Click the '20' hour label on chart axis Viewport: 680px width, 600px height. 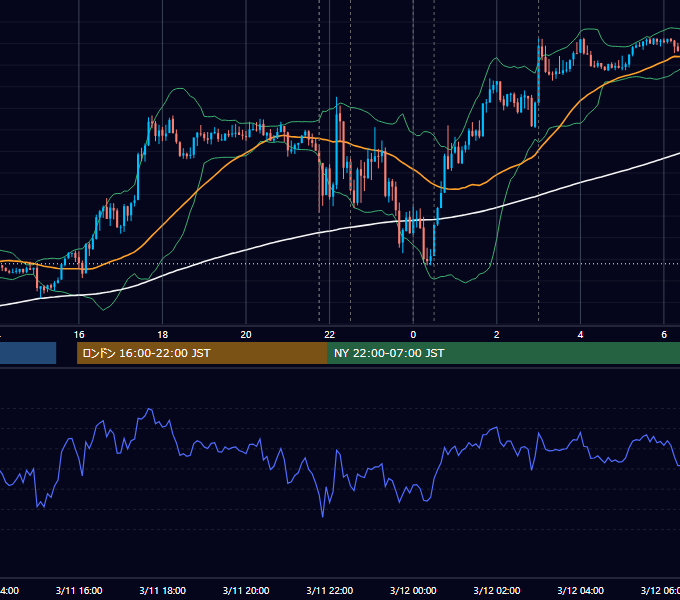point(246,334)
